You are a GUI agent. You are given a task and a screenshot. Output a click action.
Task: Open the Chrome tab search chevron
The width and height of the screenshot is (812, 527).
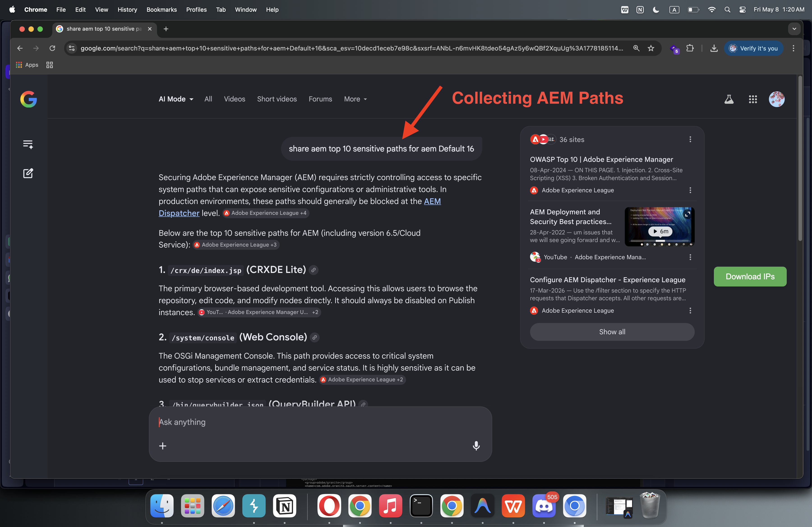point(794,29)
